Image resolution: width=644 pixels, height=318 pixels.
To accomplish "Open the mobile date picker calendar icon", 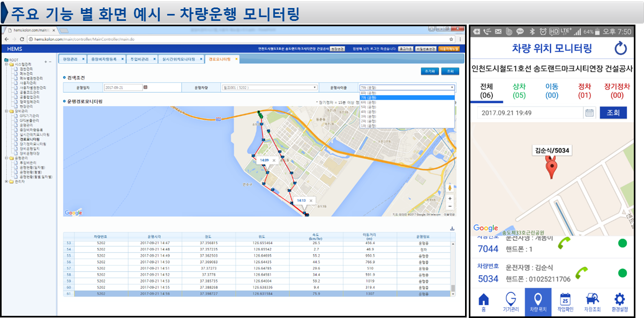I will coord(589,112).
